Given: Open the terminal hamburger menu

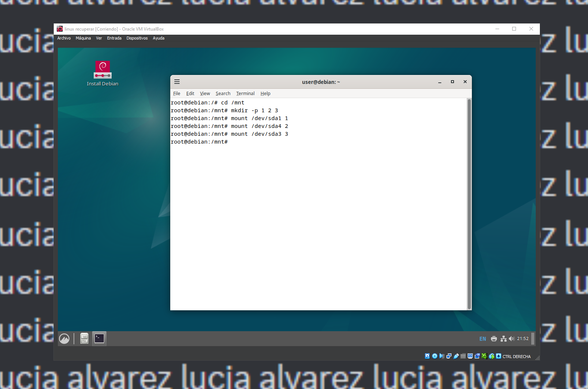Looking at the screenshot, I should (177, 82).
